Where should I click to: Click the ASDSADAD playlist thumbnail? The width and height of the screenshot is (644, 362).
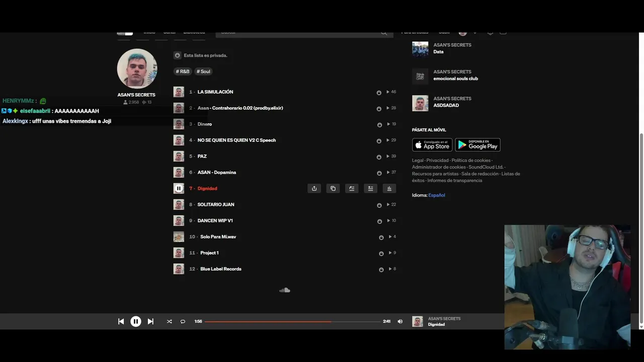tap(420, 103)
